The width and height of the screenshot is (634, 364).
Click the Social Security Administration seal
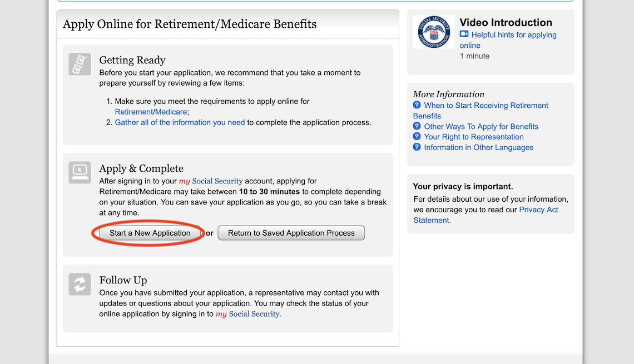point(433,32)
